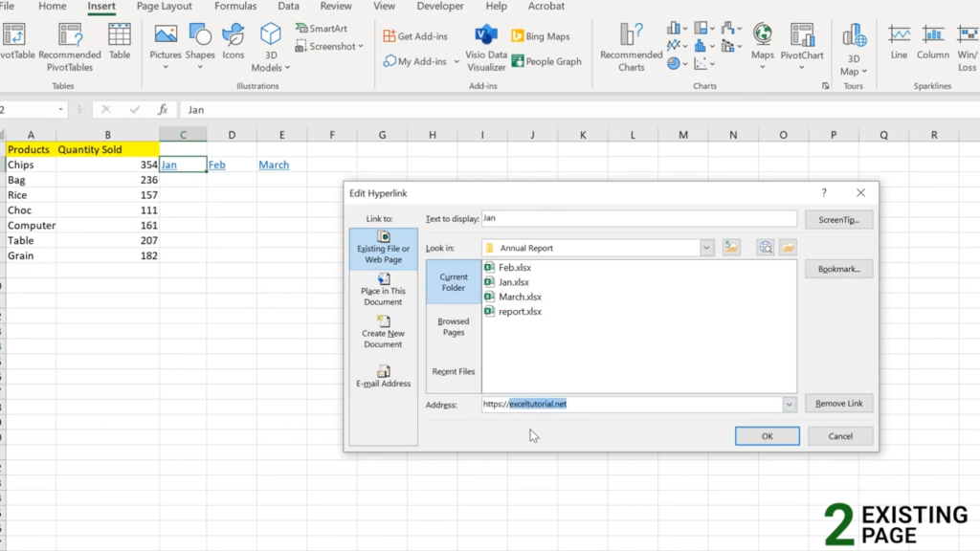Open the Look in folder dropdown
The height and width of the screenshot is (551, 980).
point(706,247)
